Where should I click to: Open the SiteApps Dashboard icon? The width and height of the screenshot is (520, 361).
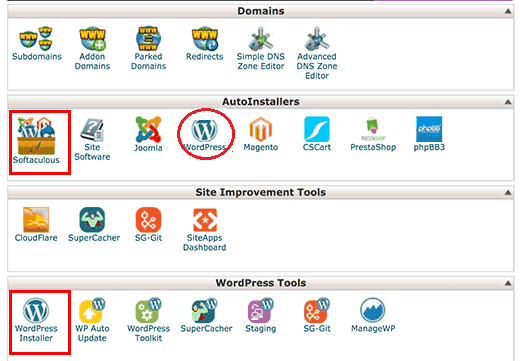point(205,220)
